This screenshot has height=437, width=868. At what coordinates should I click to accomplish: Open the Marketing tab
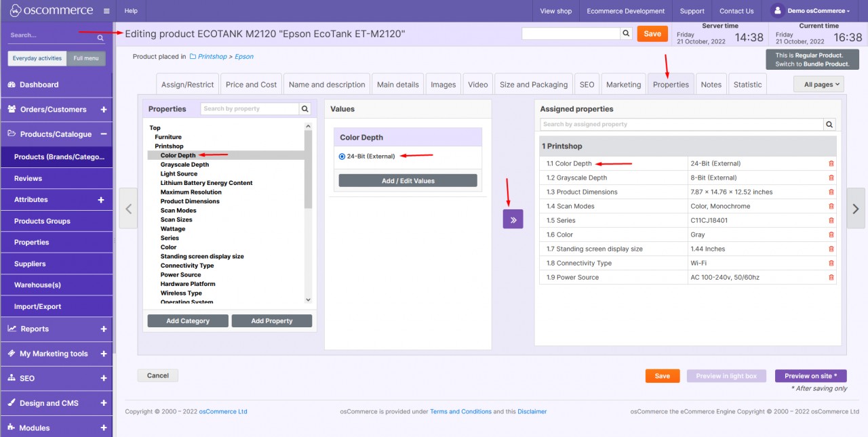coord(624,85)
